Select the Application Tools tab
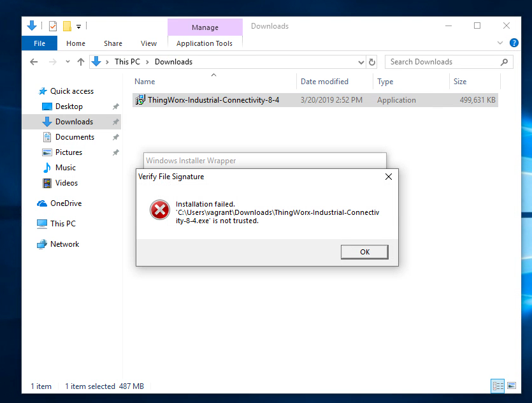 click(x=205, y=43)
